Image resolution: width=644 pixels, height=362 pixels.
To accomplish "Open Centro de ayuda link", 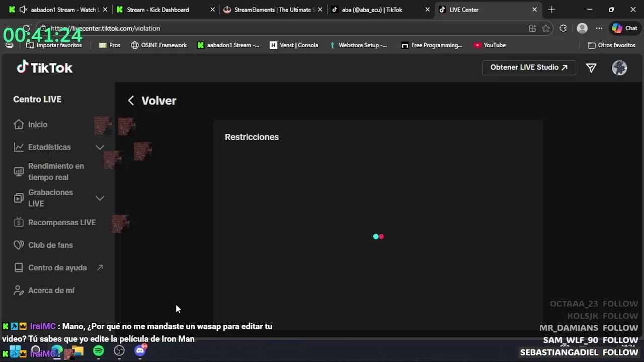I will coord(58,268).
